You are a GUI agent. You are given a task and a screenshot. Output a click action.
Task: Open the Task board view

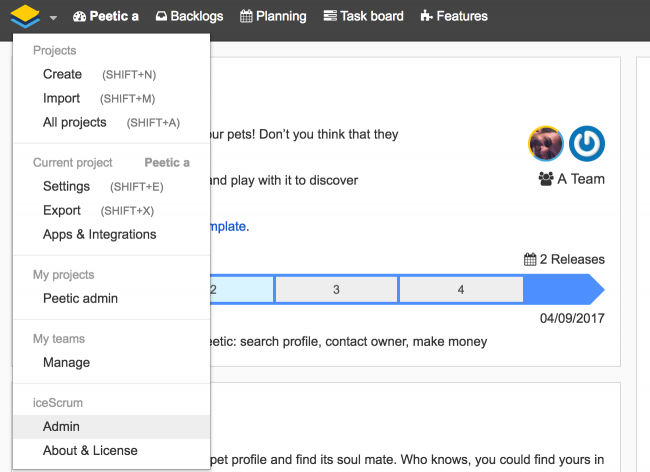pyautogui.click(x=363, y=16)
